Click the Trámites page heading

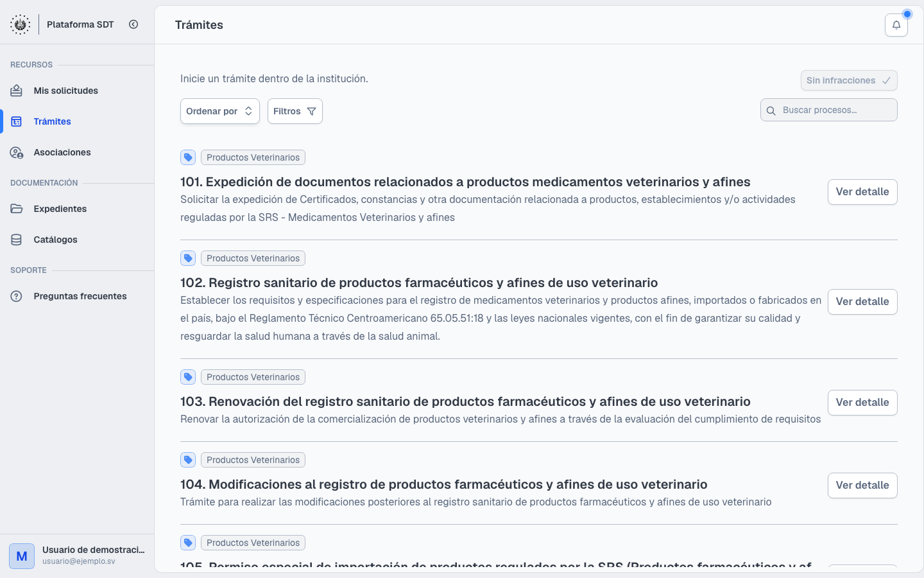pos(199,25)
